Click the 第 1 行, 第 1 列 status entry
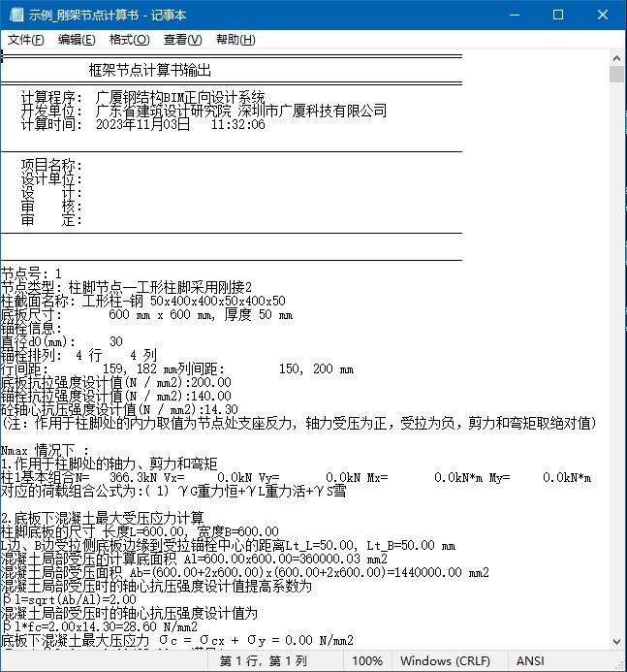Screen dimensions: 627x672 point(263,661)
